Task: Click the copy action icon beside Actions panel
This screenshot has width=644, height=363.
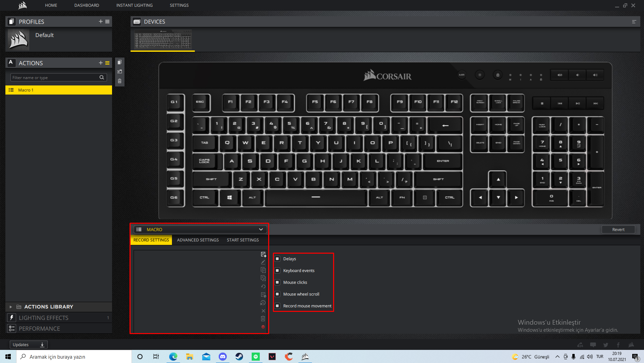Action: (x=119, y=62)
